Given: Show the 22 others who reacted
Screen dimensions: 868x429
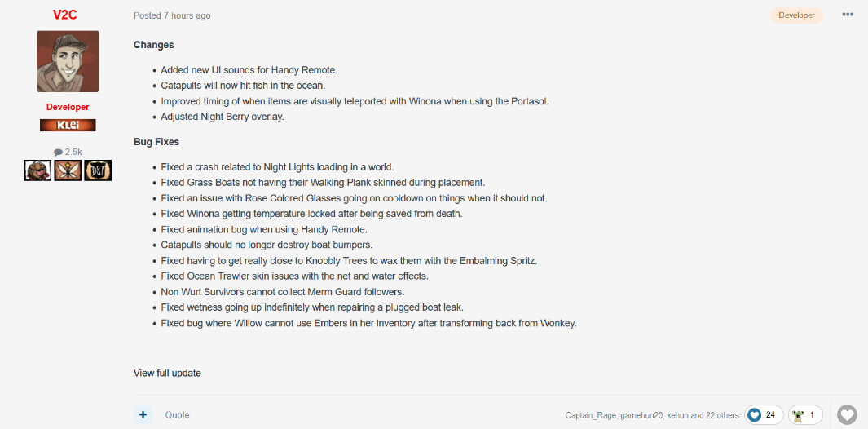Looking at the screenshot, I should [x=720, y=415].
